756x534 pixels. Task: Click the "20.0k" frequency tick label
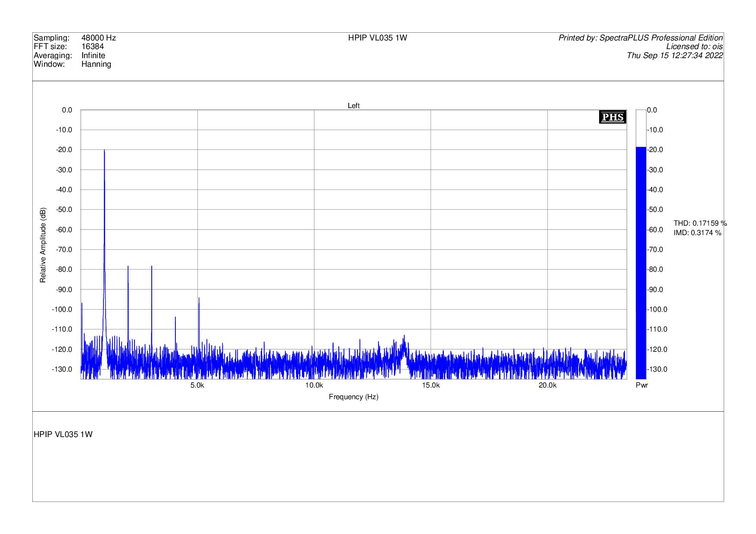(x=547, y=385)
